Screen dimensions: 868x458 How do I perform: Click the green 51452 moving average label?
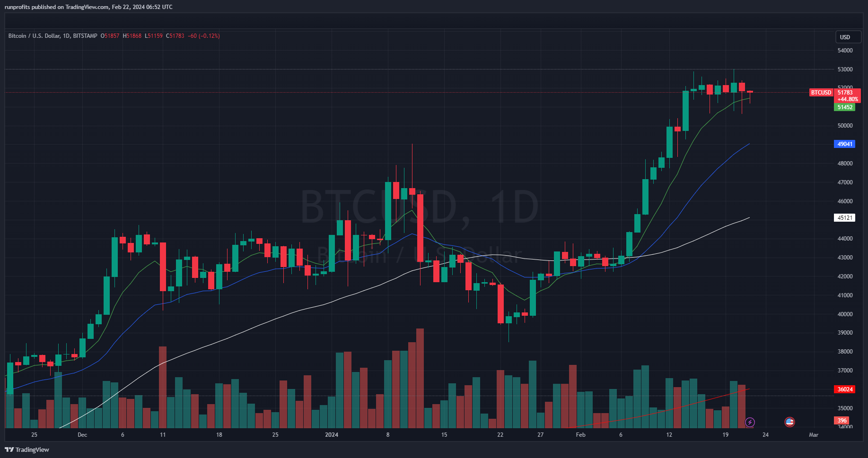[x=845, y=107]
